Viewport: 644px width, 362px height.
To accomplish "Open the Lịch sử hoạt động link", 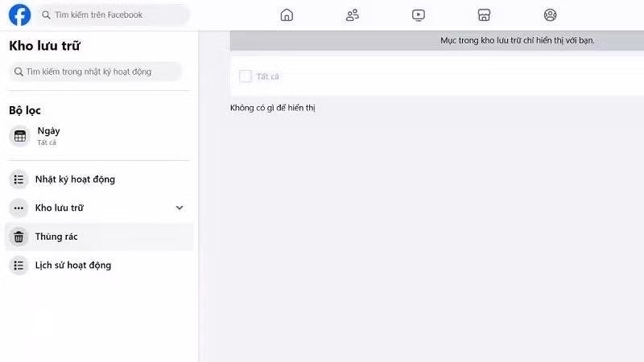I will (72, 265).
